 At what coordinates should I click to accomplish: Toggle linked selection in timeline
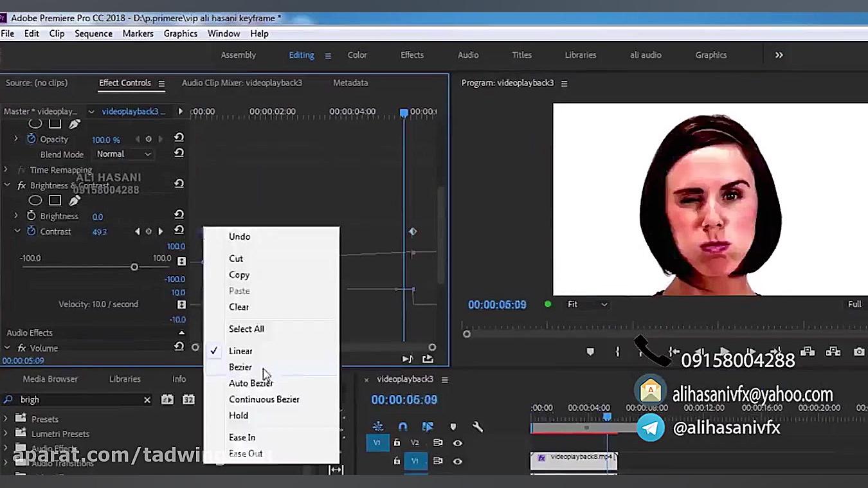[428, 426]
